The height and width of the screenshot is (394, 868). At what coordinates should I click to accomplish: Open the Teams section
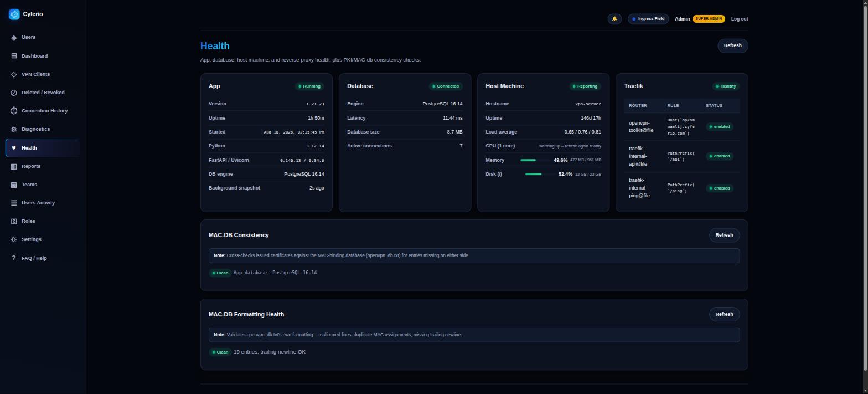42,185
